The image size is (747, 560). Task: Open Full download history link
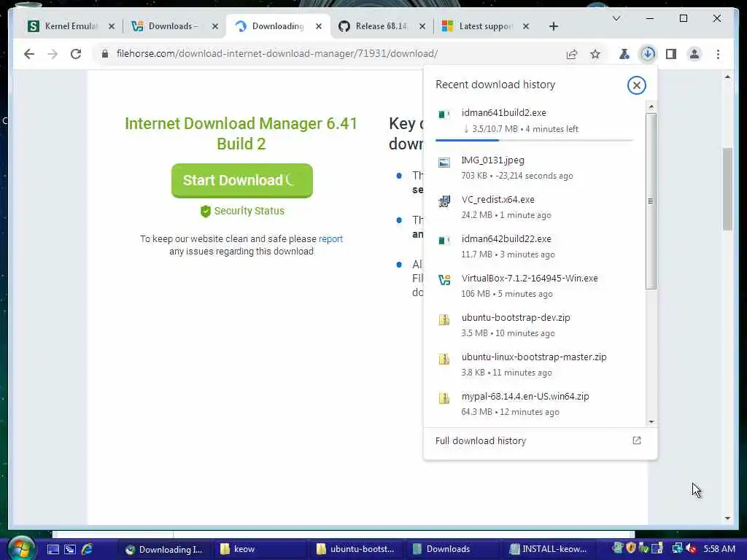click(480, 441)
